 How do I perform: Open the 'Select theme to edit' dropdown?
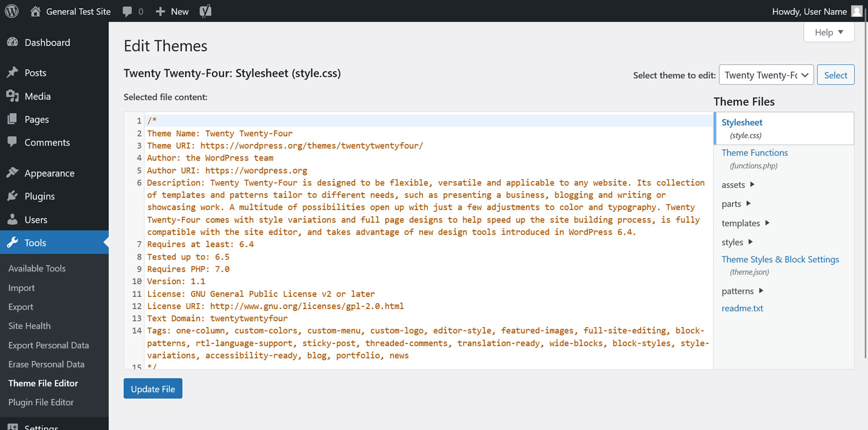coord(766,75)
